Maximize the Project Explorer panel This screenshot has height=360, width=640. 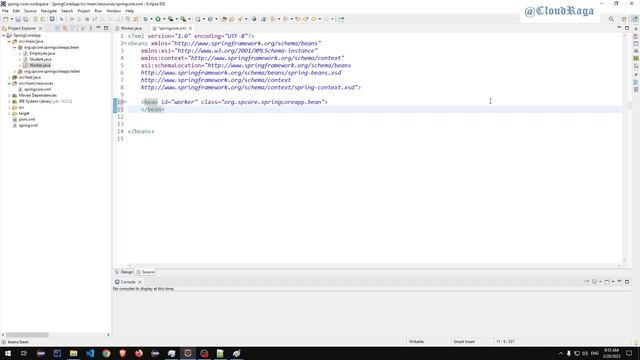coord(106,28)
